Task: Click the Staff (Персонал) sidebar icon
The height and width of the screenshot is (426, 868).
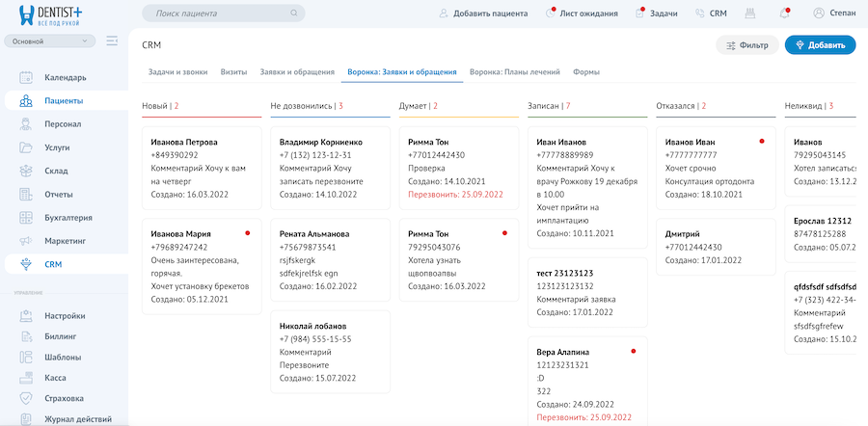Action: click(x=25, y=124)
